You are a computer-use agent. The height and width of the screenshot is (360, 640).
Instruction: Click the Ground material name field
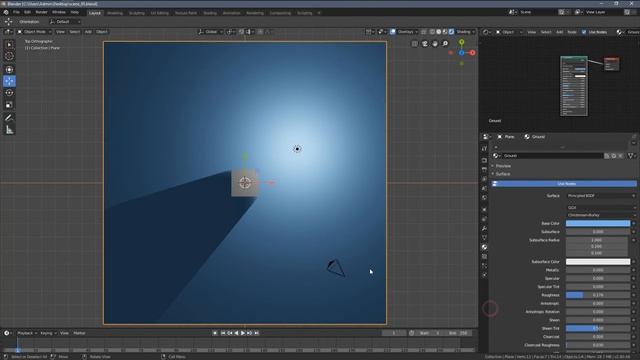coord(552,156)
